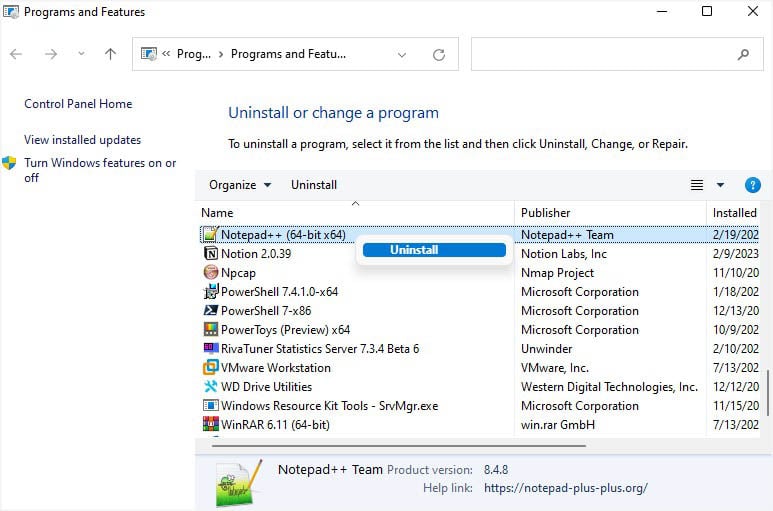Go back with the left arrow
Screen dimensions: 773x511
(x=16, y=54)
